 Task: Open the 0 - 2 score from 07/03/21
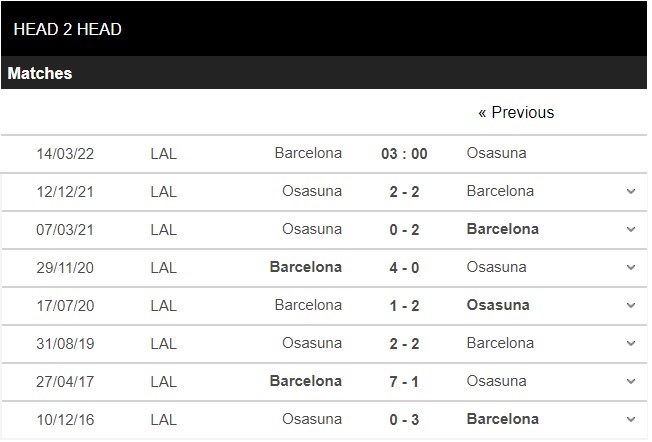[x=404, y=230]
